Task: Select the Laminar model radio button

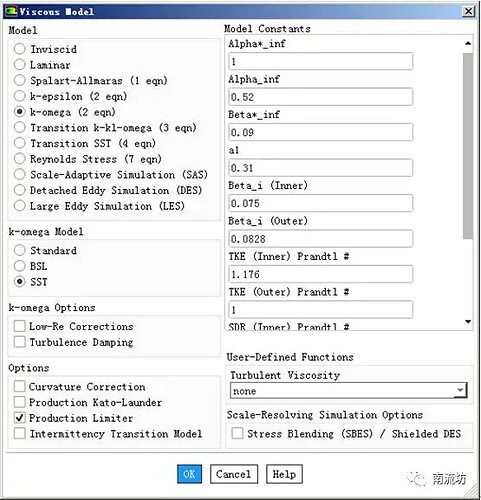Action: pyautogui.click(x=20, y=65)
